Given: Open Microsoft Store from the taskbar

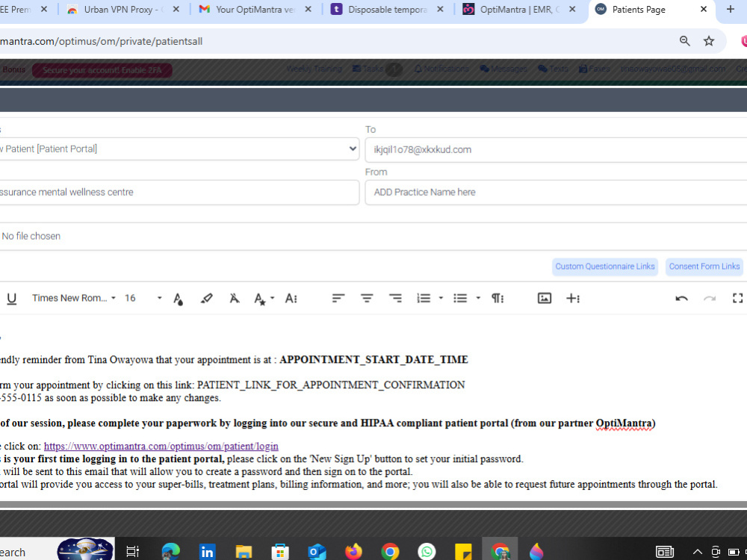Looking at the screenshot, I should (280, 552).
